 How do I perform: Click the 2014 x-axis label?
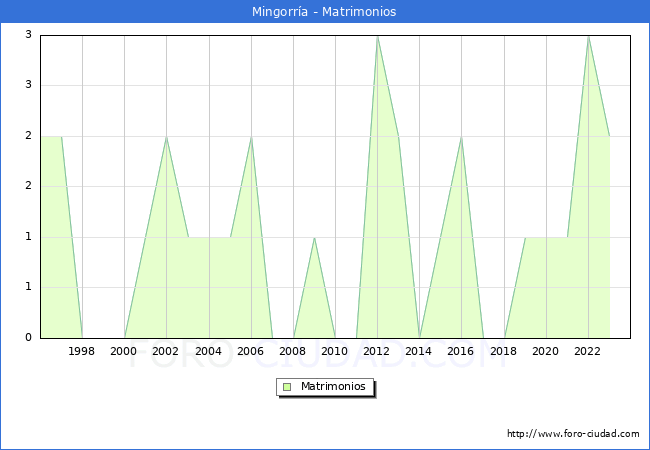tap(419, 351)
